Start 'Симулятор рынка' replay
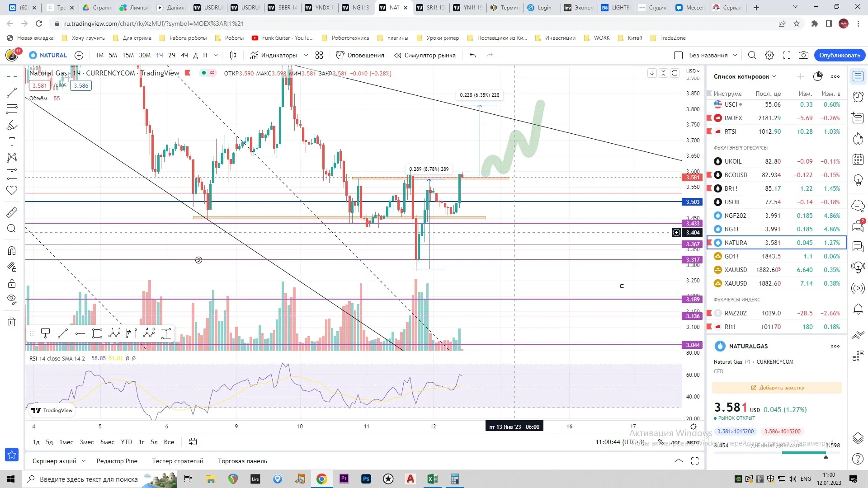 425,55
